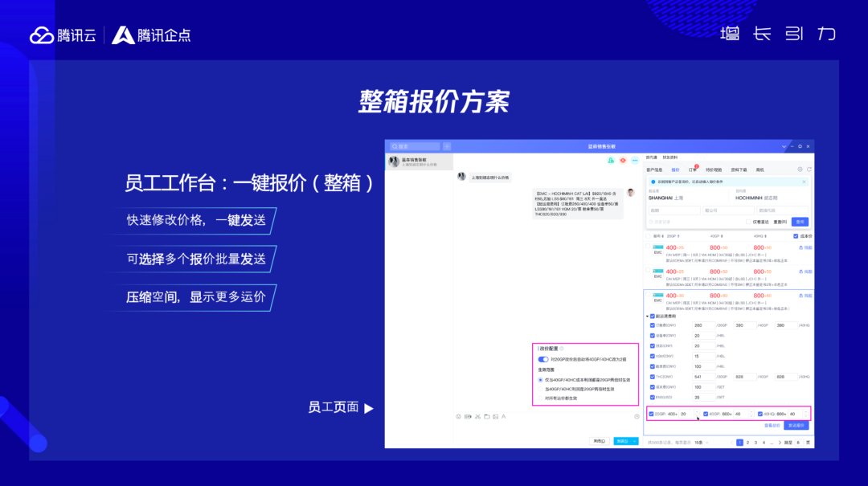This screenshot has width=868, height=486.
Task: Go to page 2 in pagination
Action: click(748, 443)
